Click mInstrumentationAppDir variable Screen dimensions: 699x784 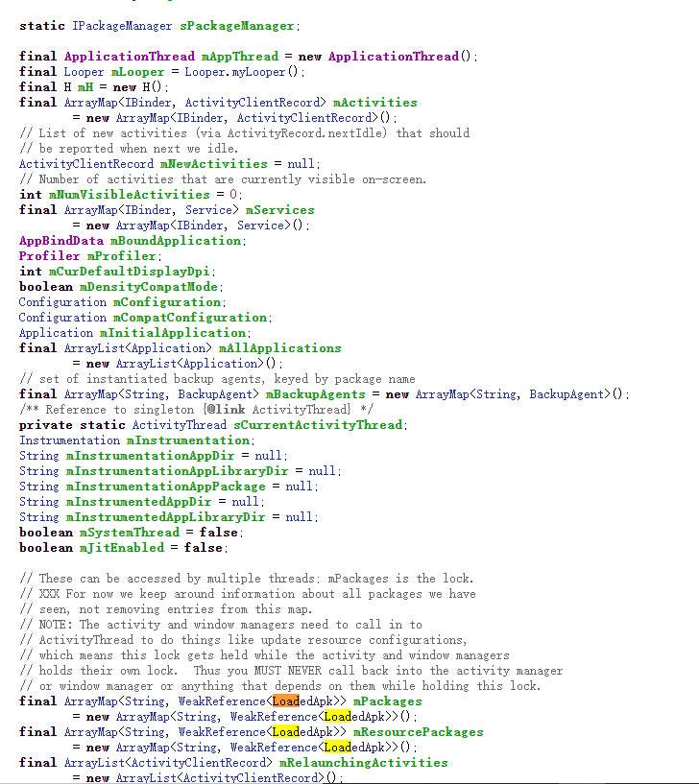150,456
